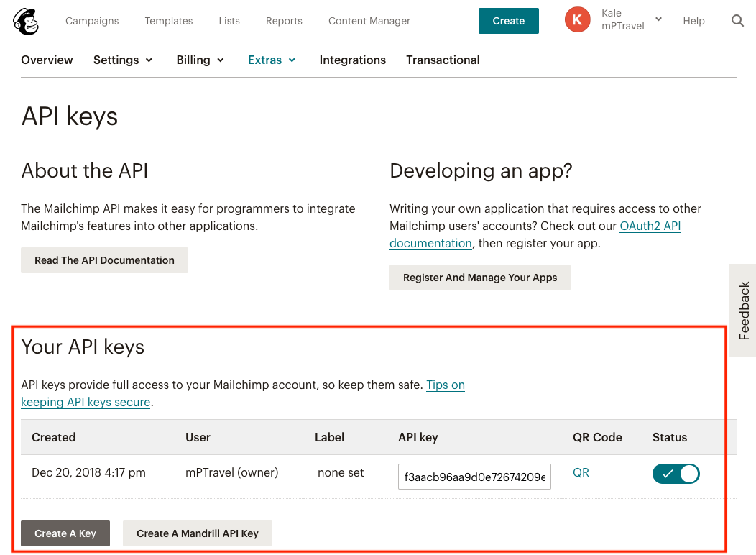Image resolution: width=756 pixels, height=555 pixels.
Task: Click the 'Dec 20, 2018 4:17 pm' cell
Action: pos(88,472)
